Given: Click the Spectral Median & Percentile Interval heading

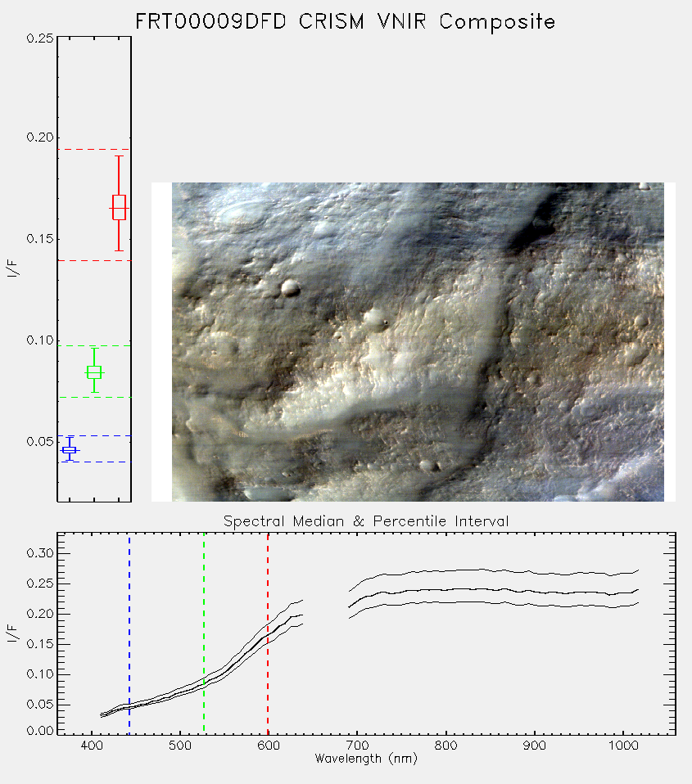Looking at the screenshot, I should click(x=366, y=521).
